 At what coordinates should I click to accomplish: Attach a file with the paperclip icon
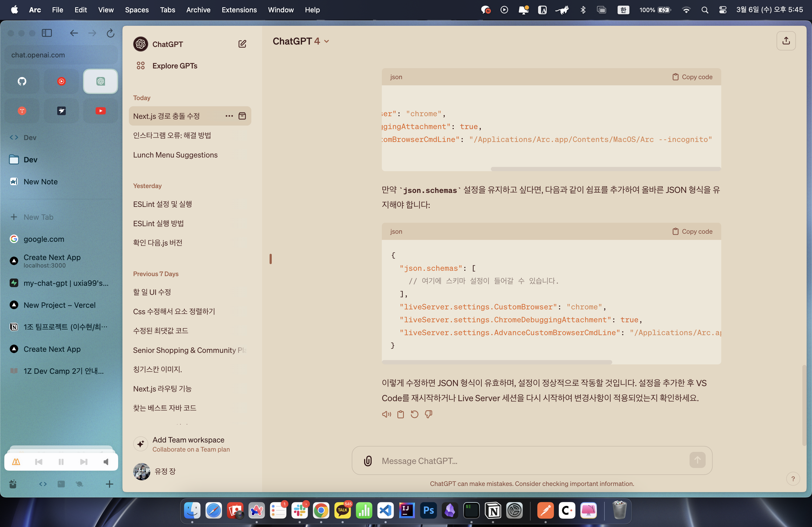368,461
